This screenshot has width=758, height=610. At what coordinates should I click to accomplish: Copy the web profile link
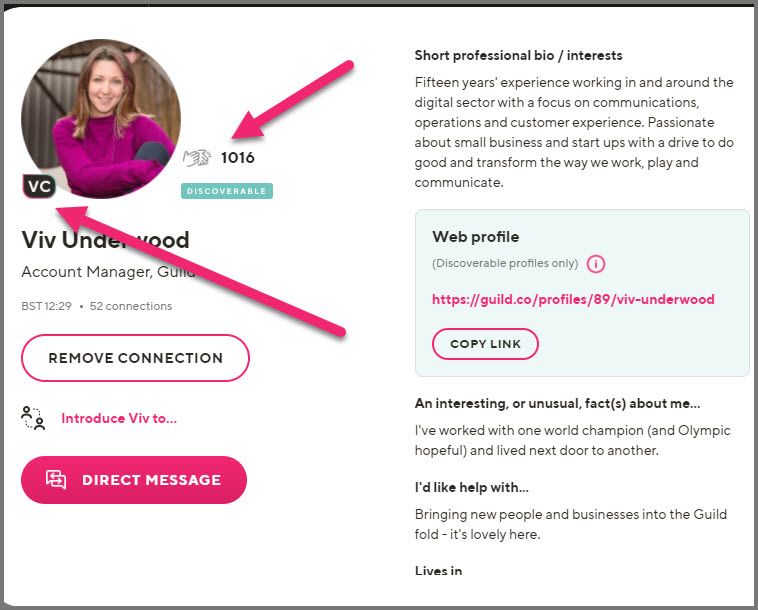click(x=485, y=344)
